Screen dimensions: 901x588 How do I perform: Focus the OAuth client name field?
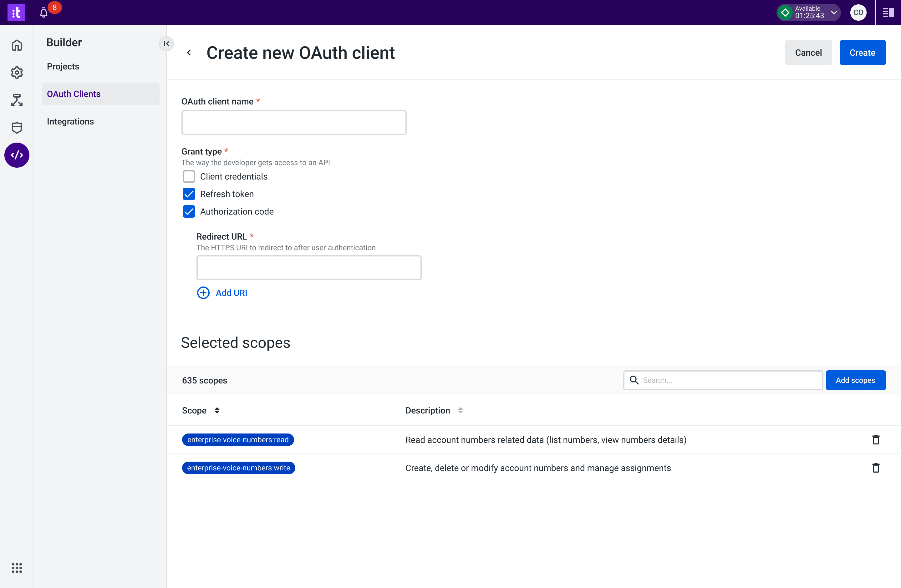pyautogui.click(x=294, y=123)
